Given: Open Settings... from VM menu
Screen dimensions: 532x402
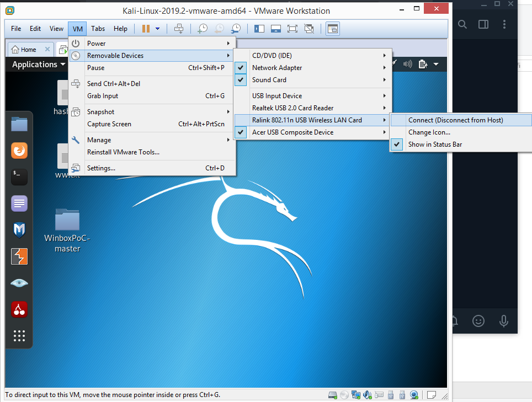Looking at the screenshot, I should [152, 168].
